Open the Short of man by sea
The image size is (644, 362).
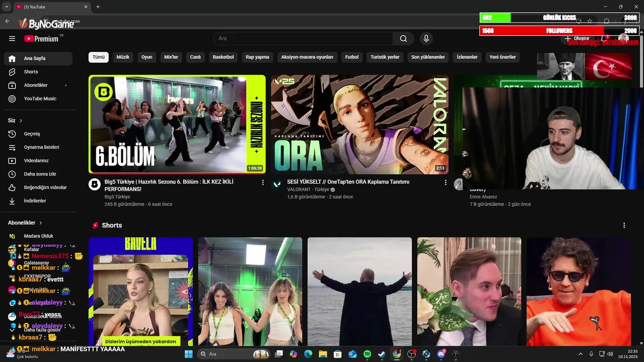pos(360,292)
